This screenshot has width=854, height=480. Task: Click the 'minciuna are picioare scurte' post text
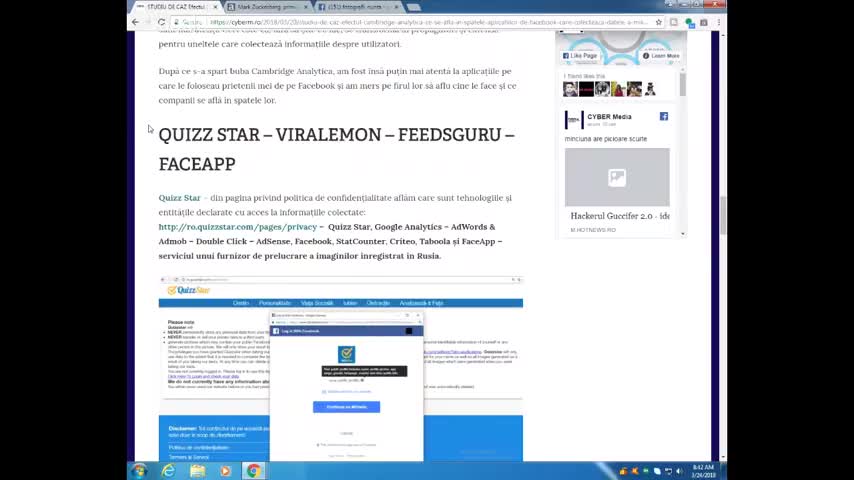606,139
